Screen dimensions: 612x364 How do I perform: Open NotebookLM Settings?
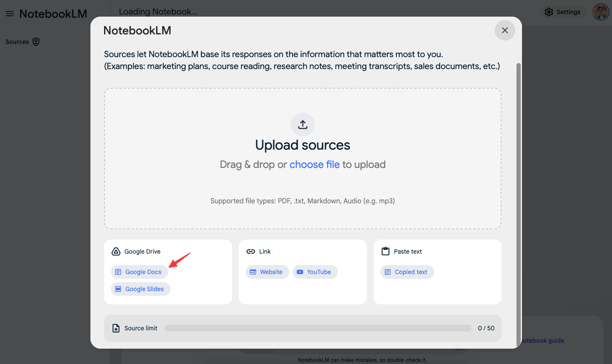coord(563,12)
